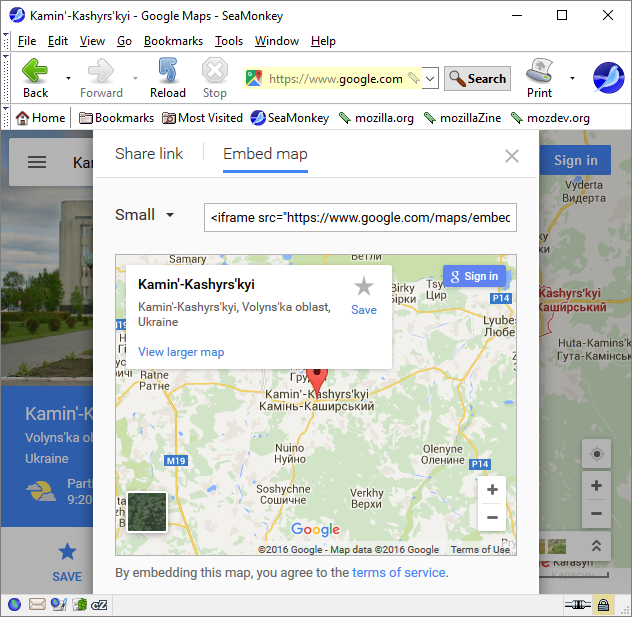Reload the current page
The width and height of the screenshot is (632, 617).
click(x=168, y=78)
